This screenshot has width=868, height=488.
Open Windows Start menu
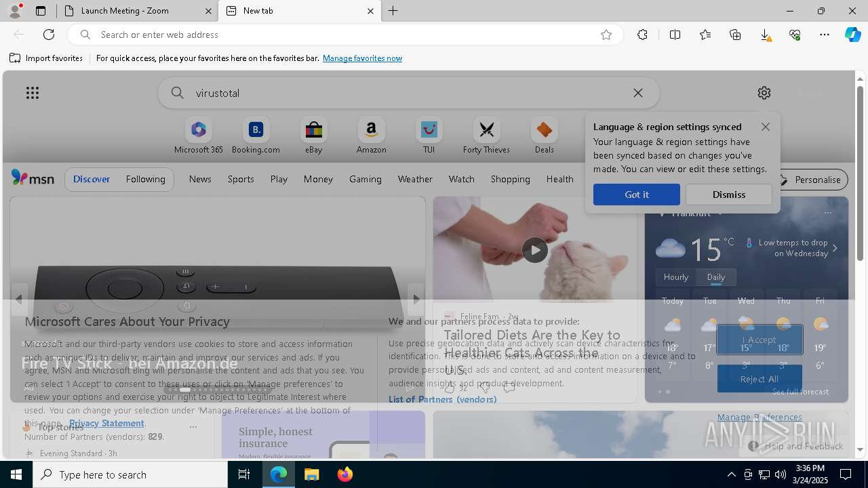pos(16,474)
